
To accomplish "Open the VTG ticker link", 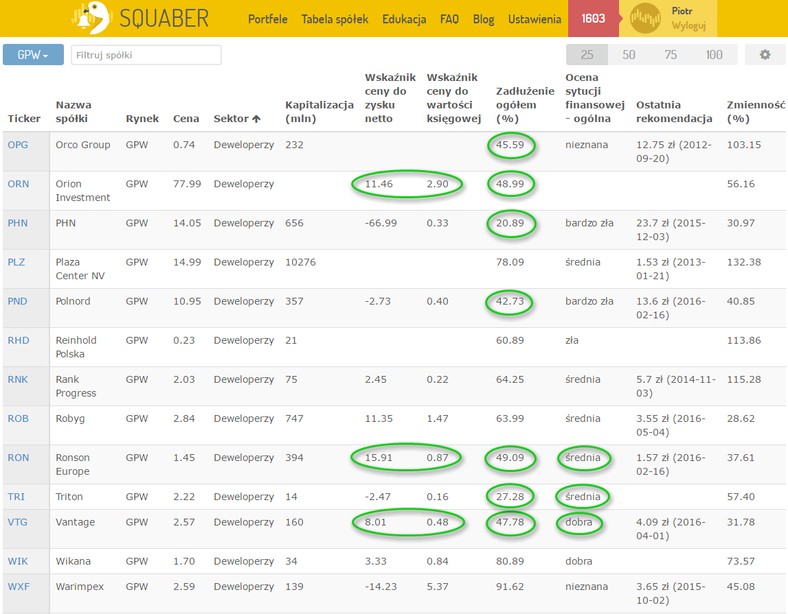I will [18, 522].
